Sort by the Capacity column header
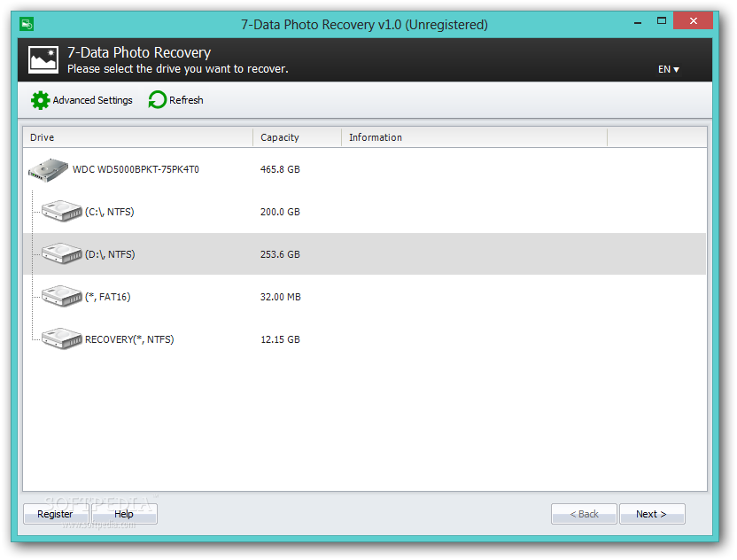This screenshot has height=560, width=737. (x=297, y=137)
